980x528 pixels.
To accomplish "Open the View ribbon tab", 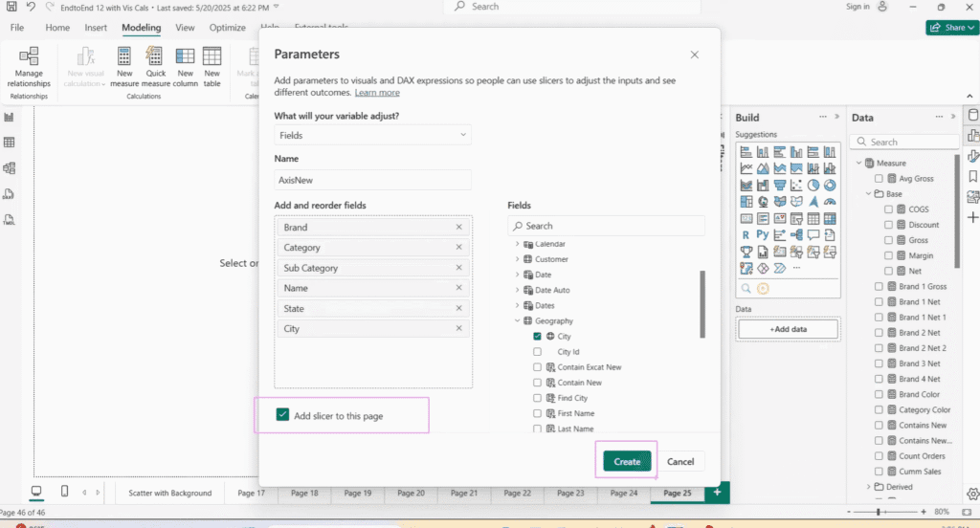I will pos(185,28).
